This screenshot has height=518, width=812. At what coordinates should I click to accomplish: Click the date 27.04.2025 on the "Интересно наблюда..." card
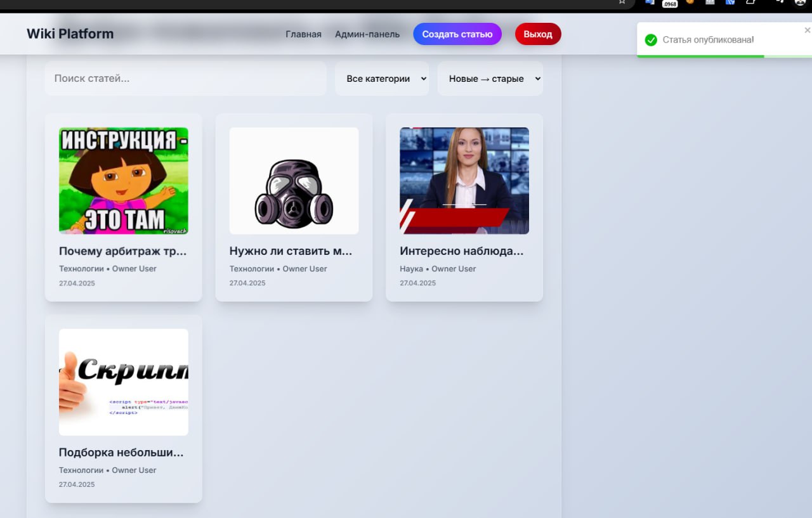click(x=418, y=283)
